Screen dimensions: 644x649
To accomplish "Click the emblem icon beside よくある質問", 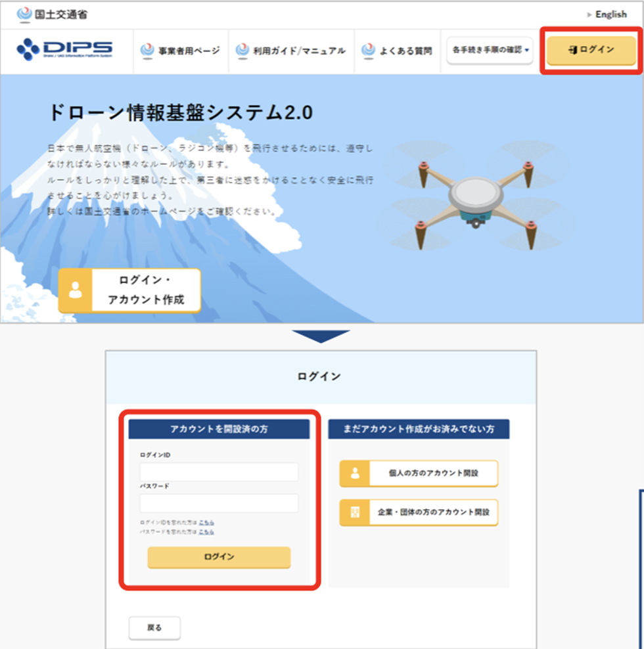I will pyautogui.click(x=369, y=51).
